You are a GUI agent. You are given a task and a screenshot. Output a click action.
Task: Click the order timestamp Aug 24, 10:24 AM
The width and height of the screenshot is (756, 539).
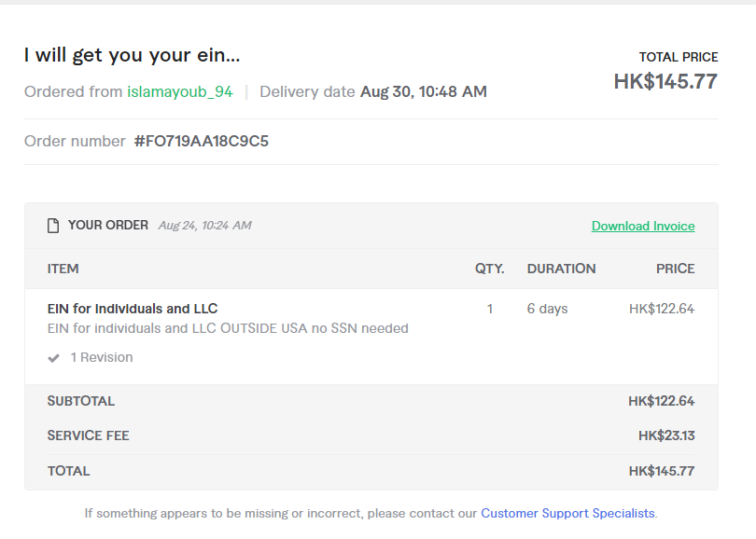pyautogui.click(x=204, y=226)
